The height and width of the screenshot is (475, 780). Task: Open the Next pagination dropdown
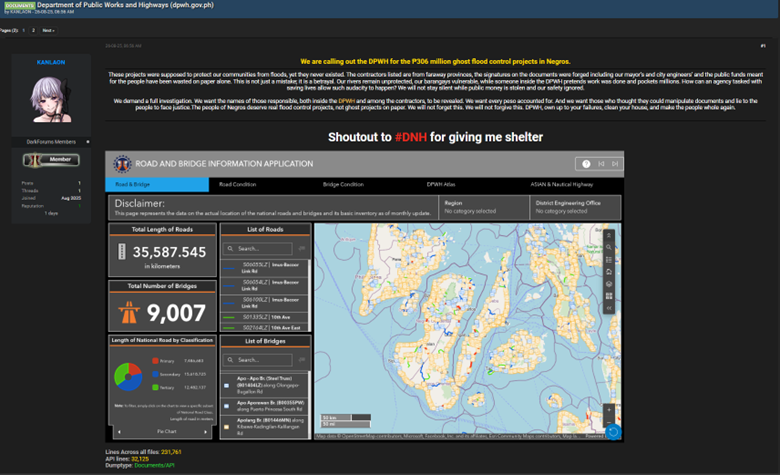48,30
